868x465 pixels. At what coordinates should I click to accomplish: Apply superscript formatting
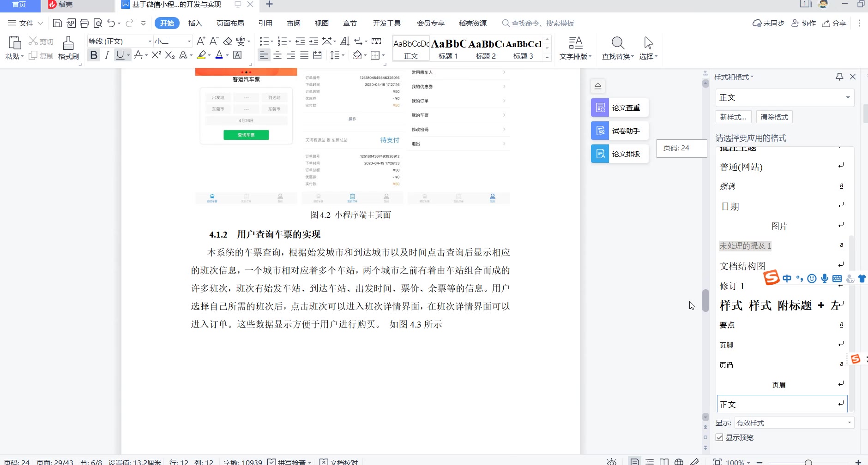[156, 55]
